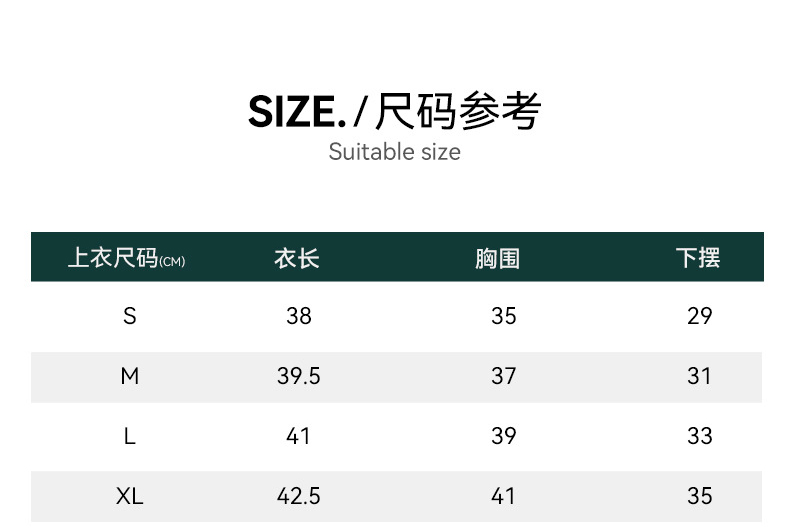Click the 下摆 value 29 for size S
Viewport: 790px width, 528px height.
[x=700, y=316]
